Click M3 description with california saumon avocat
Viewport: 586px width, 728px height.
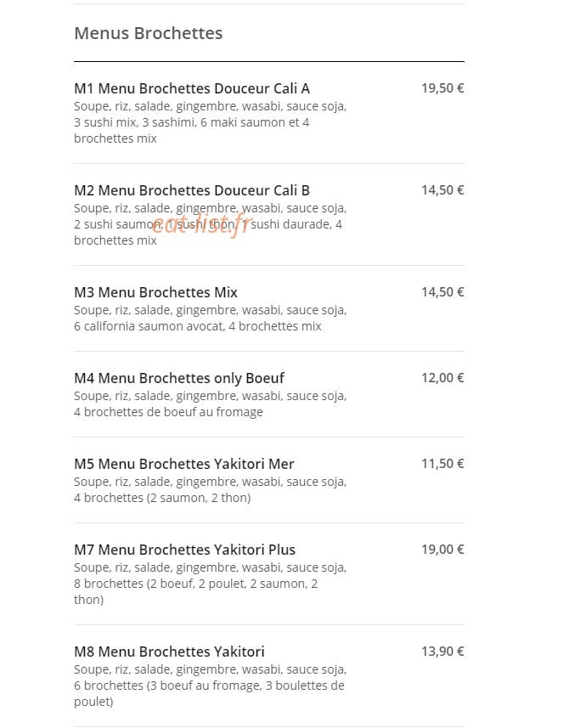211,318
